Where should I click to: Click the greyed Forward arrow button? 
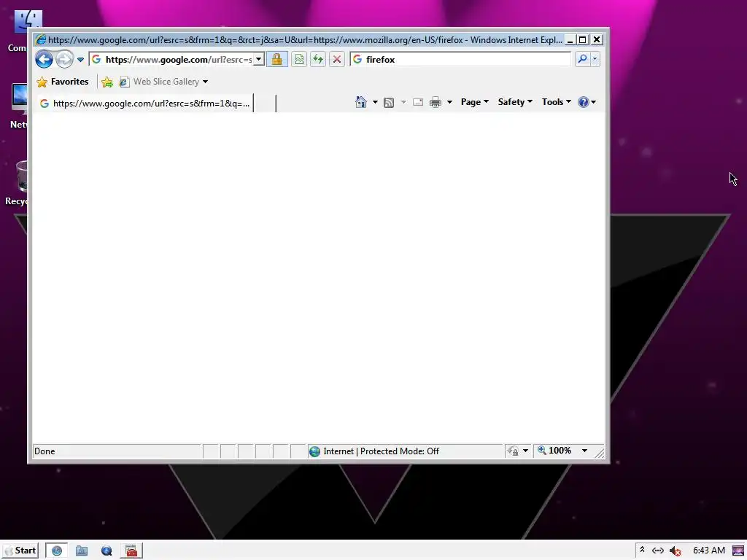coord(64,60)
